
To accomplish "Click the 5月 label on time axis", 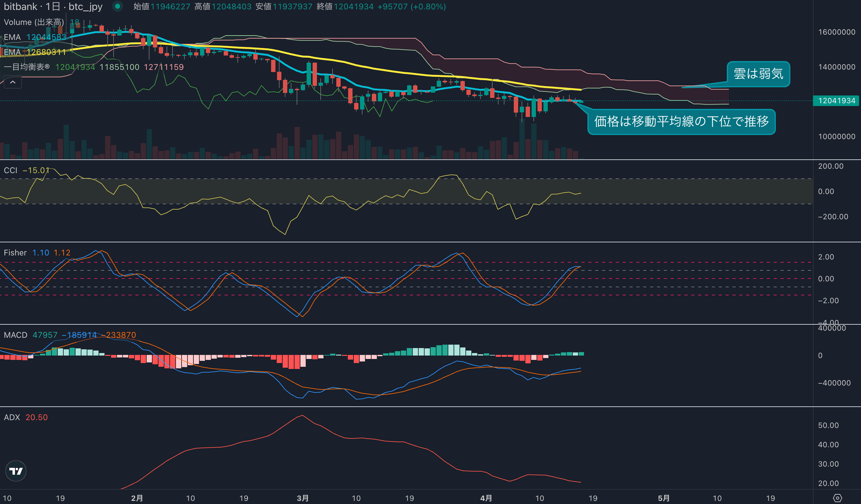I will [663, 498].
